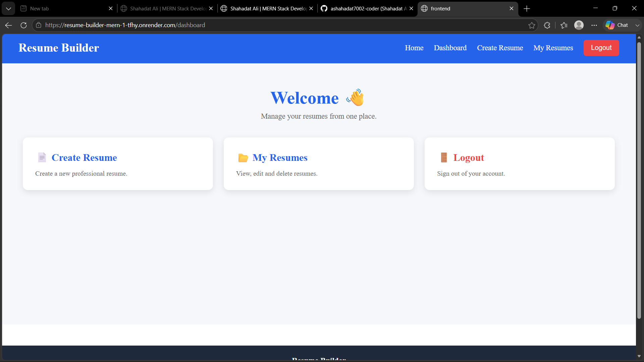View site info via the lock icon
This screenshot has height=362, width=644.
(39, 25)
